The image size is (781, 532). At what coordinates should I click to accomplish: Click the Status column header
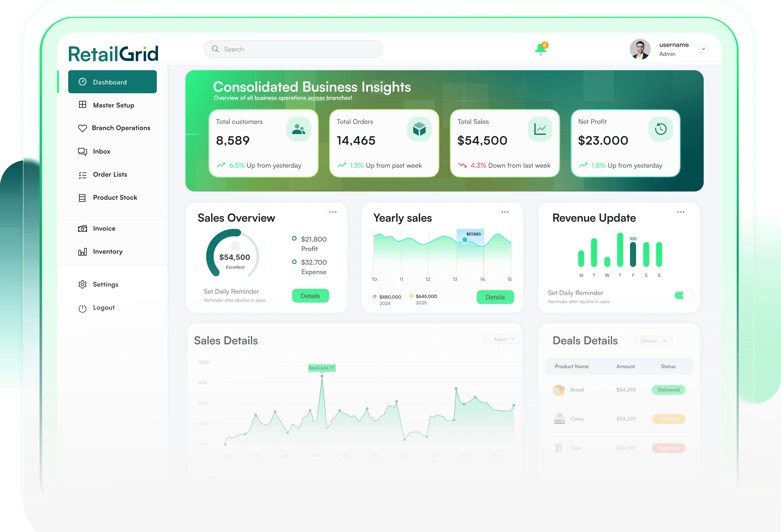tap(668, 366)
